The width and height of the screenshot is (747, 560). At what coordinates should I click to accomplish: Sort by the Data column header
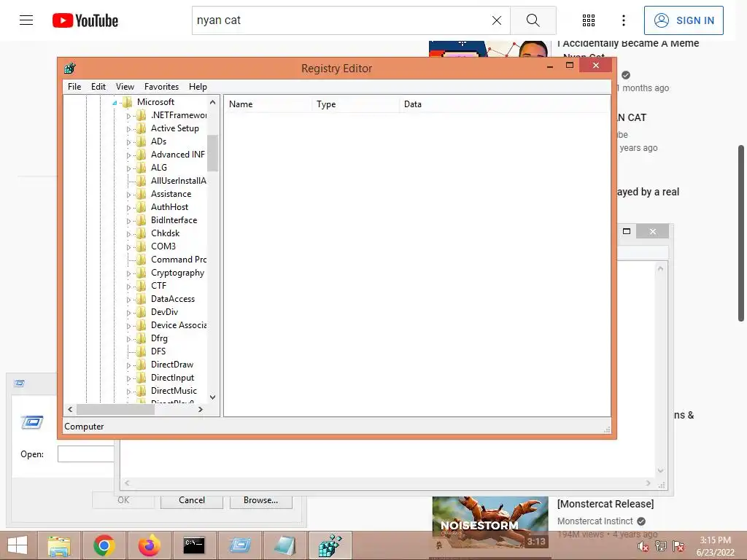click(505, 104)
